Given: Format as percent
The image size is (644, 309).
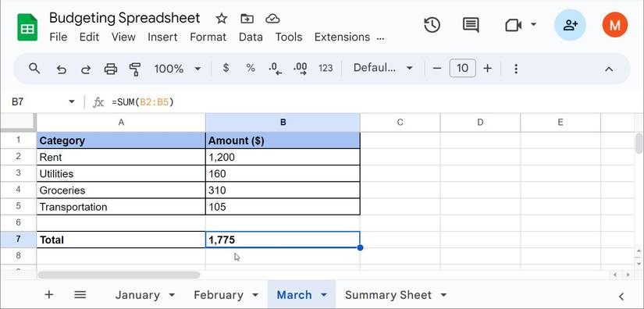Looking at the screenshot, I should (x=251, y=69).
